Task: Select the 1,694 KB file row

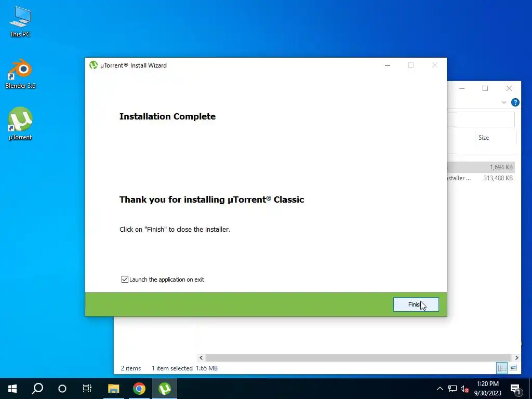Action: click(481, 167)
